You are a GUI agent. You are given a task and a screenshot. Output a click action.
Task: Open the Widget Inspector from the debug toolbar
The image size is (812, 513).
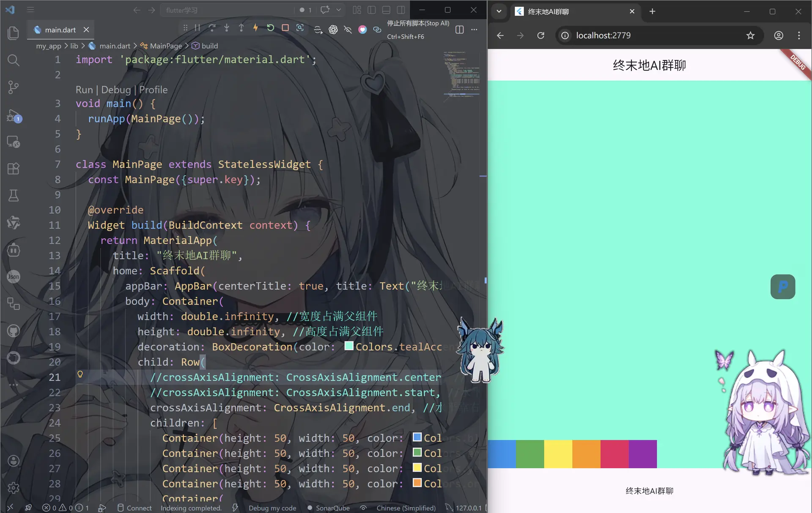coord(300,28)
